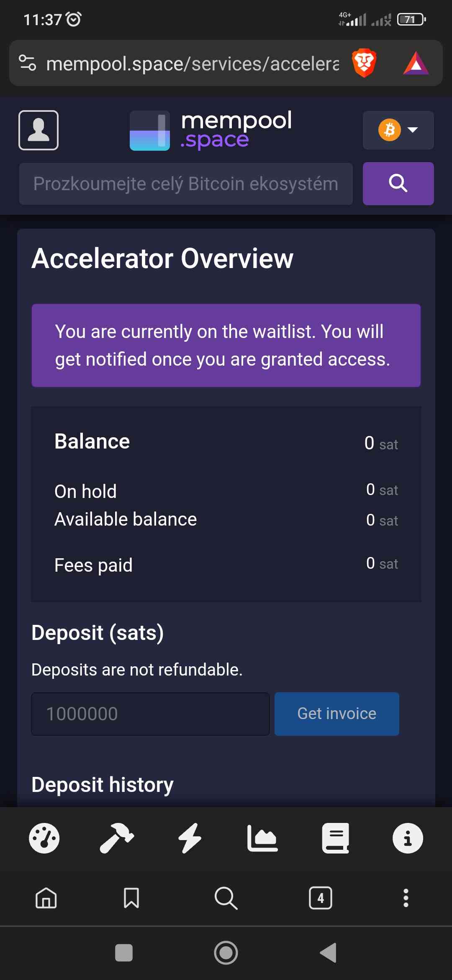Open the browser three-dot menu

[406, 898]
